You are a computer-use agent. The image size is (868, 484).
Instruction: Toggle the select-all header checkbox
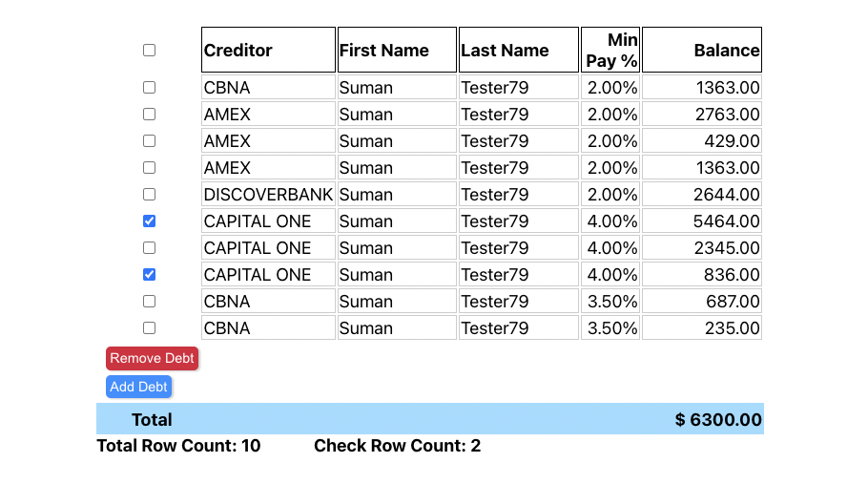(x=149, y=50)
